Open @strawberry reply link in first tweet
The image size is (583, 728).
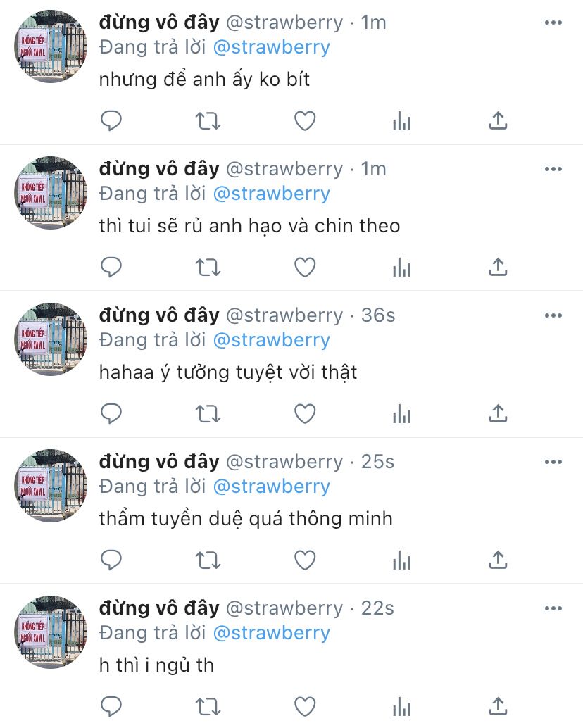pyautogui.click(x=272, y=47)
